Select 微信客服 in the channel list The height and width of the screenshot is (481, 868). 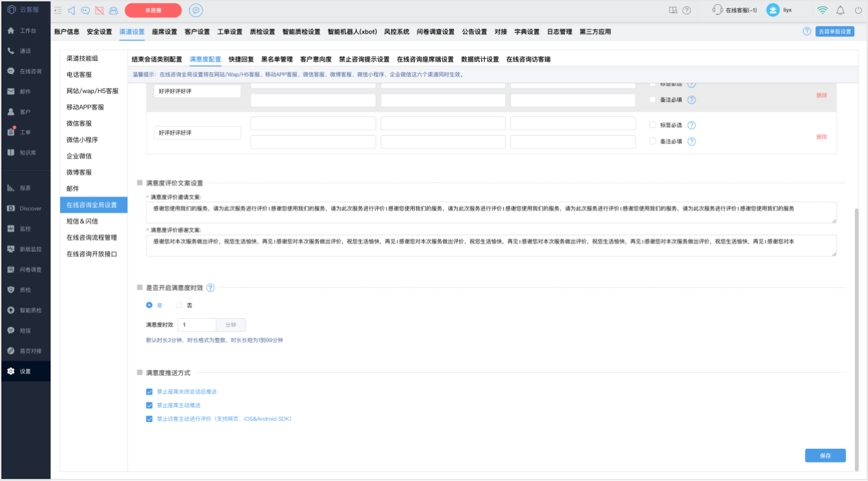point(79,123)
